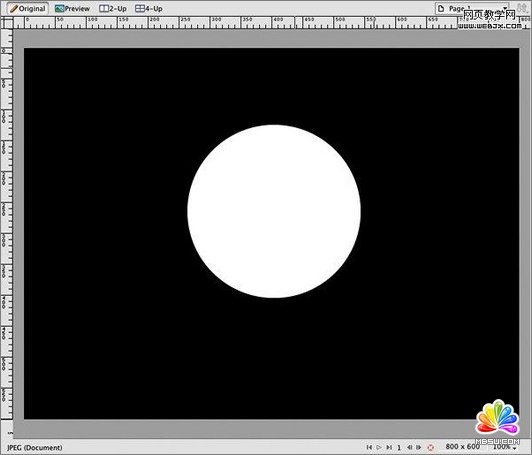This screenshot has height=455, width=532.
Task: Open the Page 1 dropdown
Action: 472,8
